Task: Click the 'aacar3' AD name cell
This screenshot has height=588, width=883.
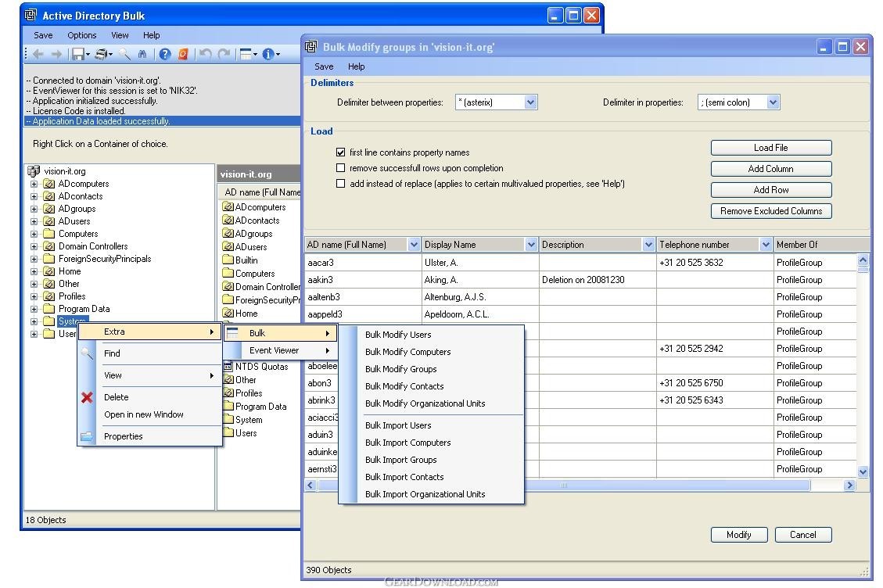Action: [363, 263]
